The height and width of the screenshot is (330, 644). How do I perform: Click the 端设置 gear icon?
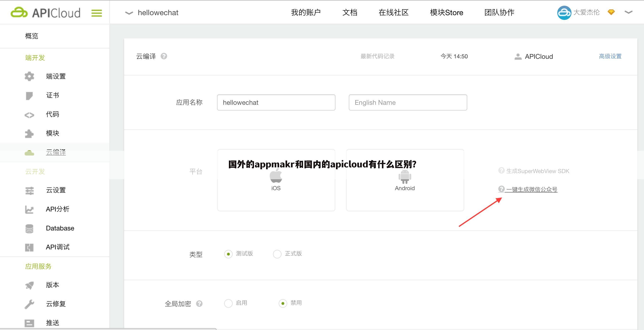[29, 76]
